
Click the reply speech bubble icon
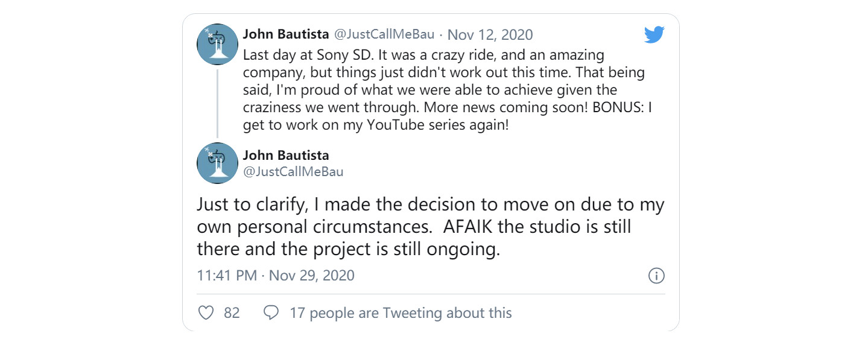click(271, 313)
